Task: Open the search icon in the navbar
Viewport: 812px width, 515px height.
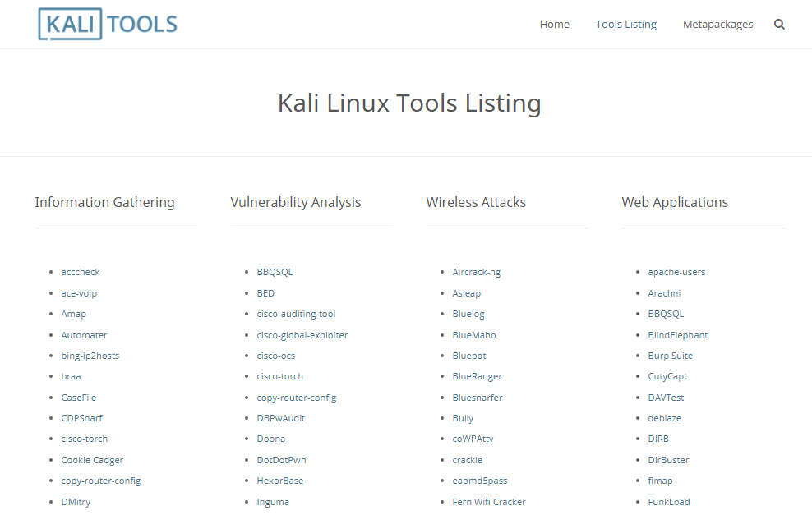Action: [779, 24]
